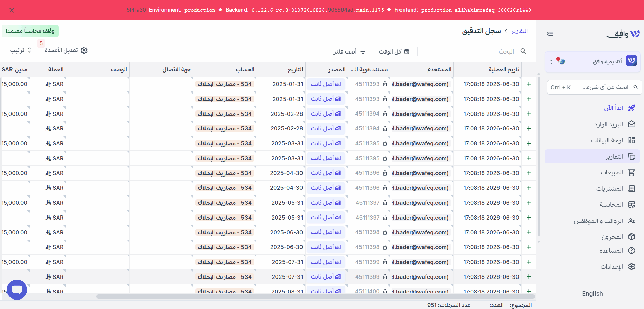
Task: Open أصل ثابت source on 2025-01-31 row with 15,000.00
Action: pyautogui.click(x=326, y=84)
